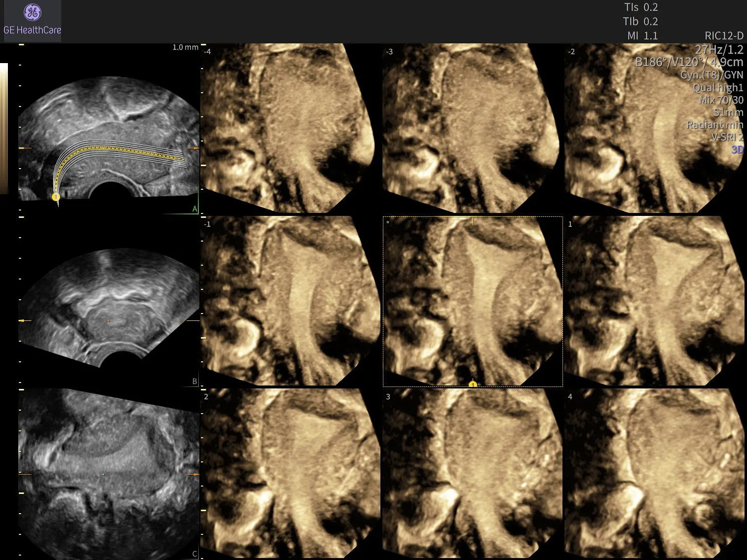Click the MI 1.1 readout
The image size is (747, 560).
pos(642,35)
